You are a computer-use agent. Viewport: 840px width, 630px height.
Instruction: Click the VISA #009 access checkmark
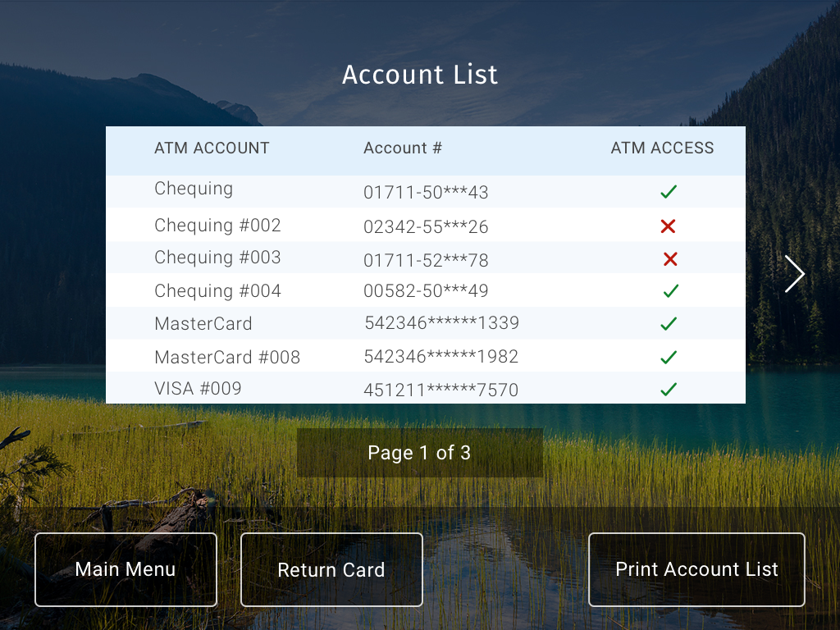(669, 389)
